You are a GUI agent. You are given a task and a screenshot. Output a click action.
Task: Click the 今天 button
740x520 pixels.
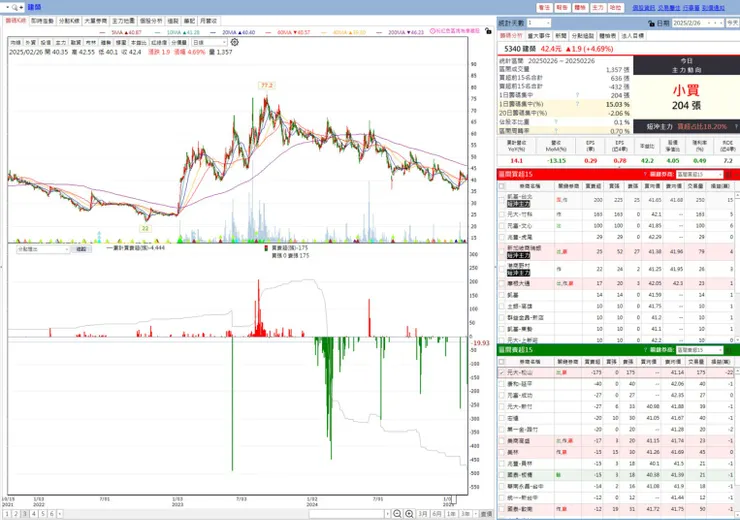point(732,23)
